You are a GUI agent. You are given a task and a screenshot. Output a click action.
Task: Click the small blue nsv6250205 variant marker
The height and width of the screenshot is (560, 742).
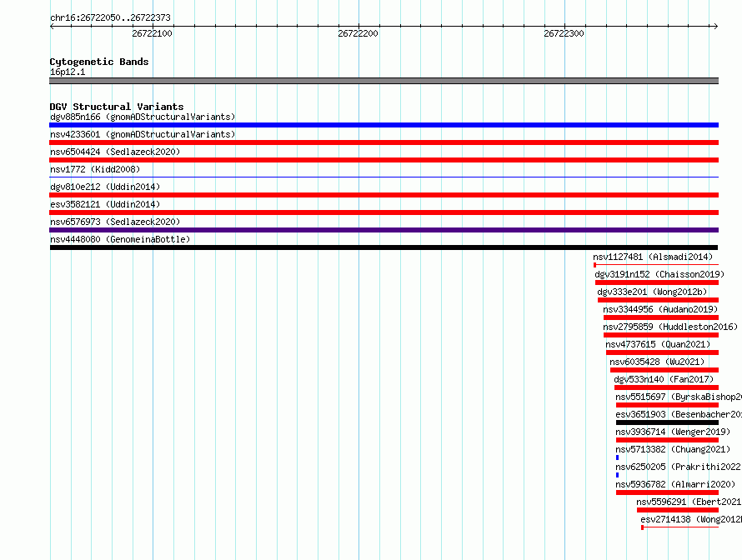pyautogui.click(x=617, y=475)
